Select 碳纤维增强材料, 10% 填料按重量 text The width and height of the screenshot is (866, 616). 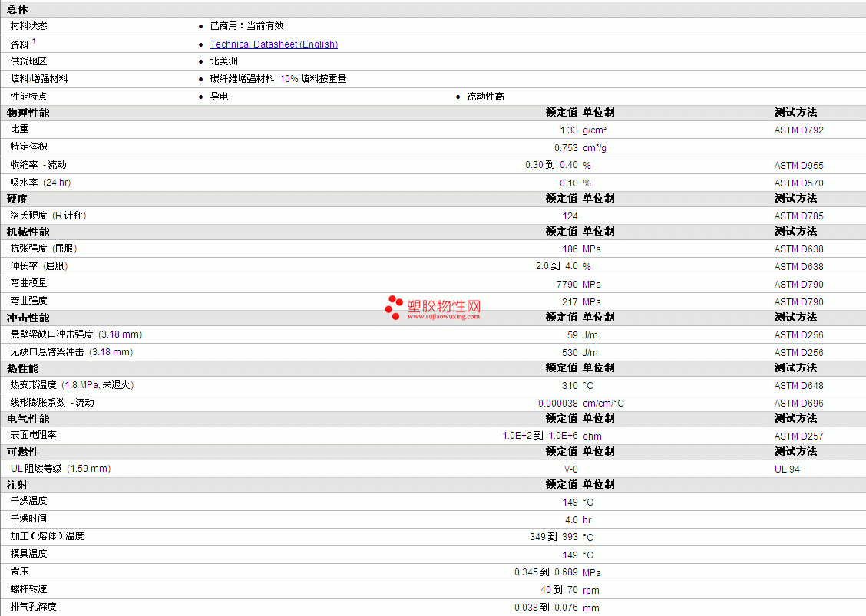279,79
